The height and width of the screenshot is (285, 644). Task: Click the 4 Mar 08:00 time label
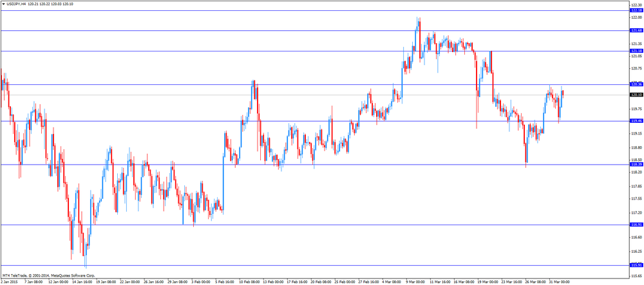[393, 282]
